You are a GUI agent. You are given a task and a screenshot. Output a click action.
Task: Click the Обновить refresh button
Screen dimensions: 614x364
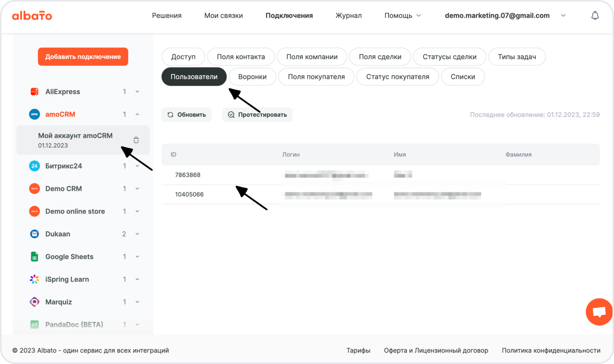tap(187, 115)
